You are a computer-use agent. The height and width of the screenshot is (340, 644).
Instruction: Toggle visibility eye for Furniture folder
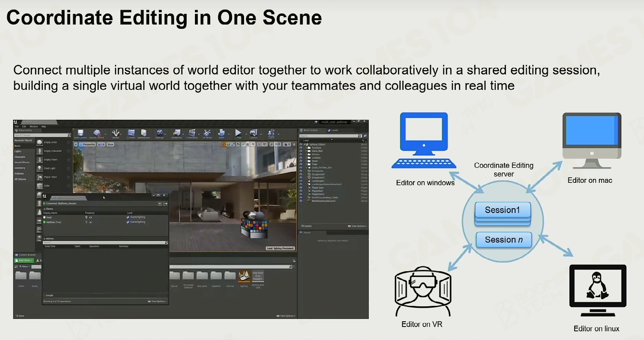click(x=301, y=148)
